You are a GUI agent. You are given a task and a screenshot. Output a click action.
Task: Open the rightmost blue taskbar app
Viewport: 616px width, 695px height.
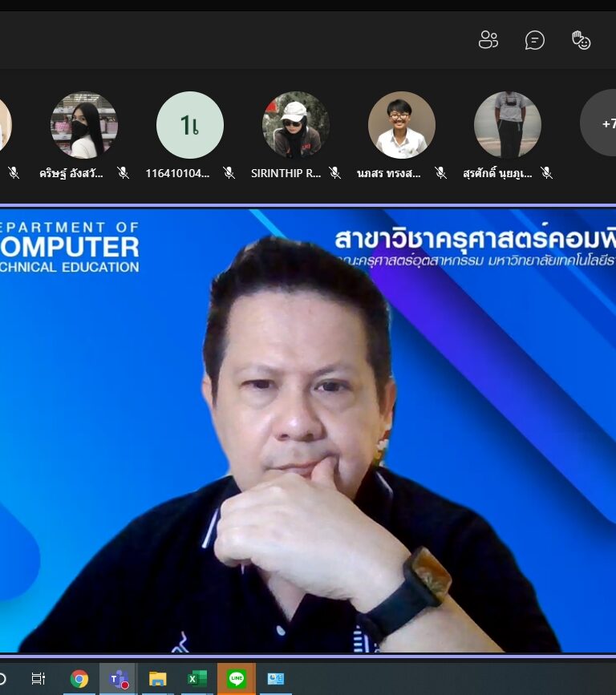[275, 679]
